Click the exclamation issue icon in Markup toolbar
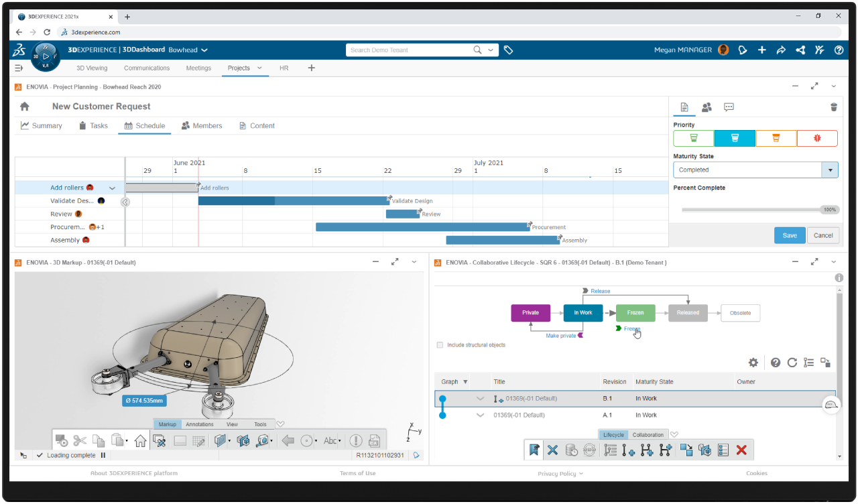 click(x=356, y=440)
